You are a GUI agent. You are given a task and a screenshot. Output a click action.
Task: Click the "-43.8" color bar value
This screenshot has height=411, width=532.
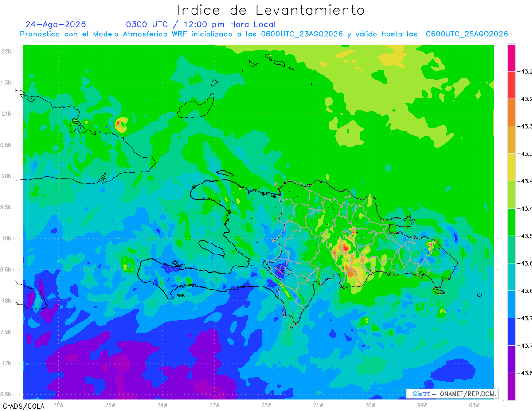(526, 373)
